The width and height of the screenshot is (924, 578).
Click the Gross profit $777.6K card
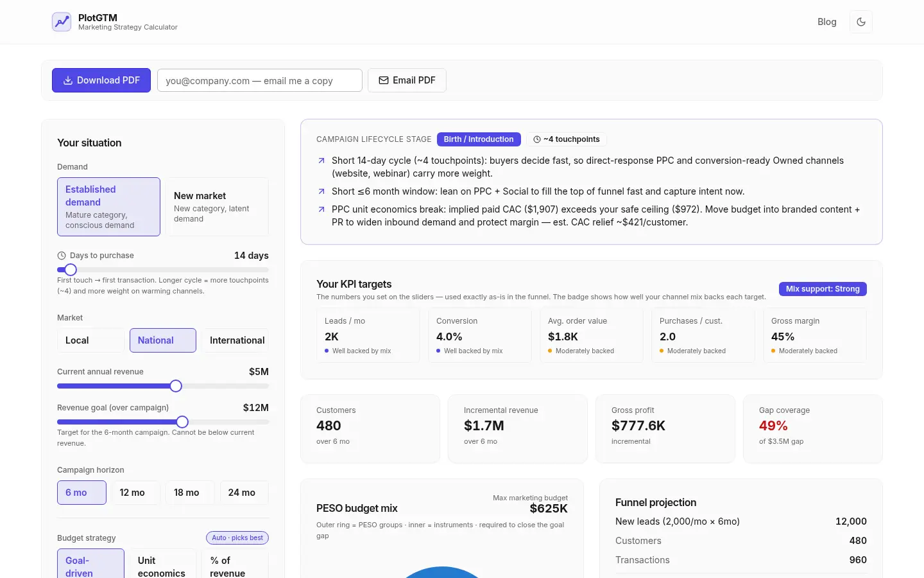tap(665, 429)
